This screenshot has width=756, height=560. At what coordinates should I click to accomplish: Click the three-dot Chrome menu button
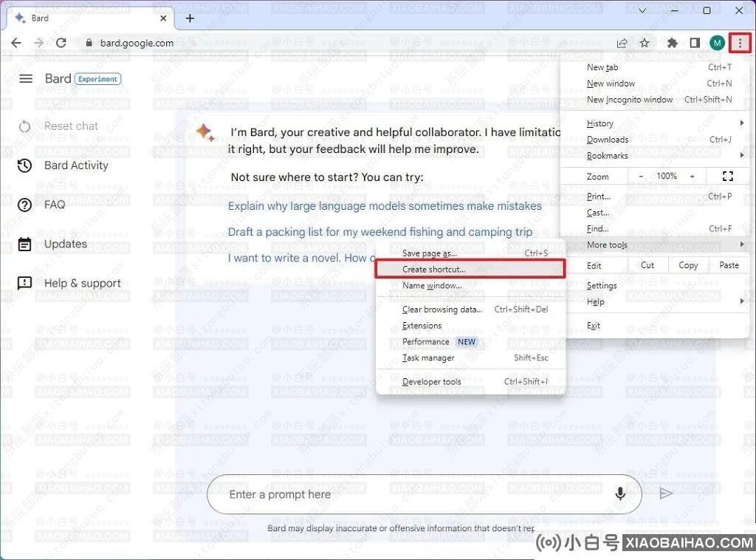pos(740,44)
